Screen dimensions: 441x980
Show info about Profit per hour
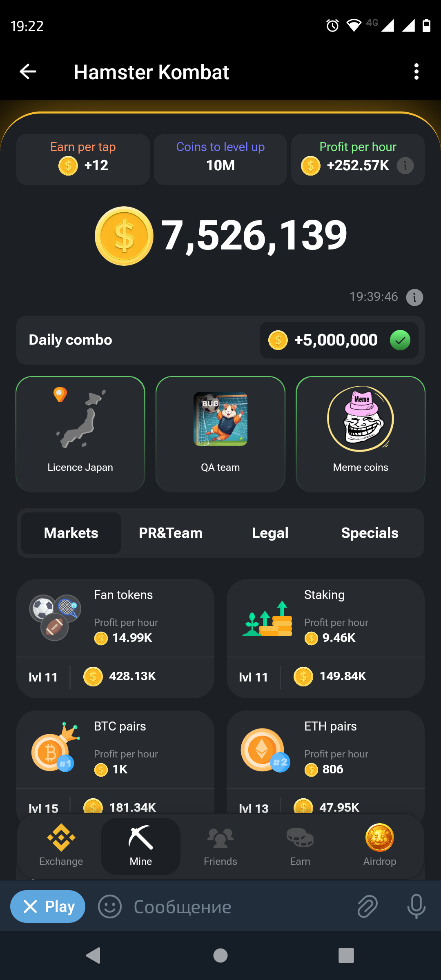click(x=405, y=165)
